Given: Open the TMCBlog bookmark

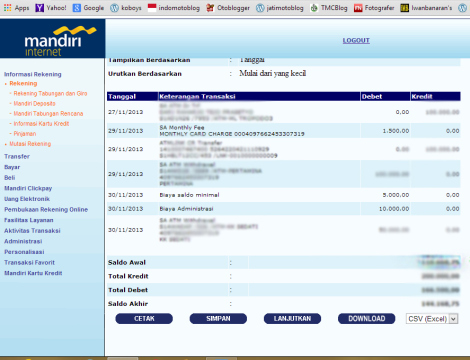Looking at the screenshot, I should click(329, 8).
